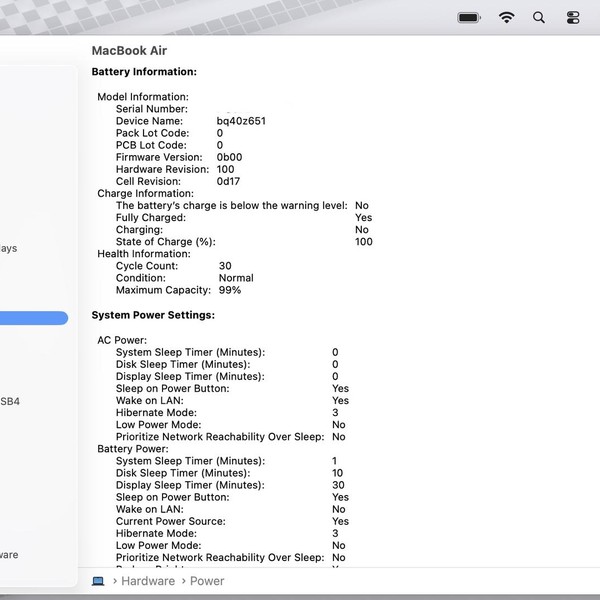
Task: Click Firmware Version value 0b00
Action: [229, 157]
